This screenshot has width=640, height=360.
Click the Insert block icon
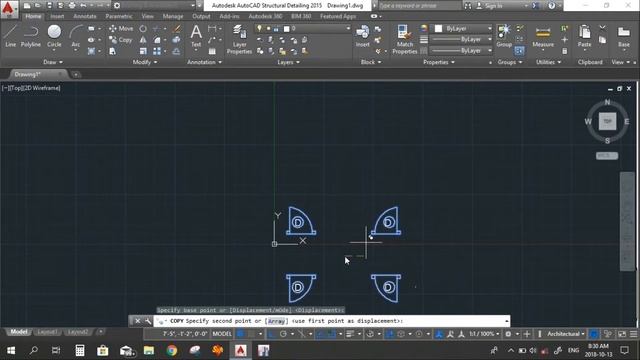pos(362,36)
